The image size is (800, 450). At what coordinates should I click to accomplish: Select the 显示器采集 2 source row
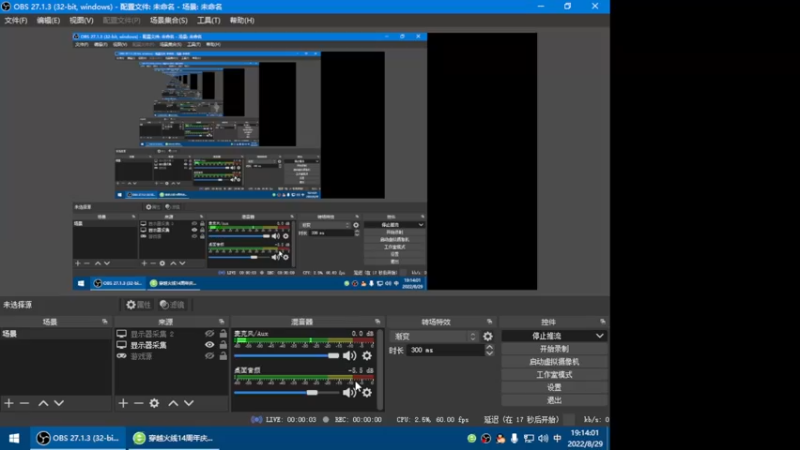172,334
